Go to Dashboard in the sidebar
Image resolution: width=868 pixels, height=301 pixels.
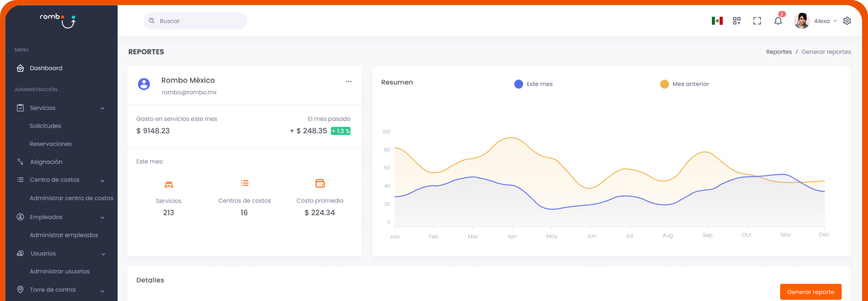click(x=46, y=68)
